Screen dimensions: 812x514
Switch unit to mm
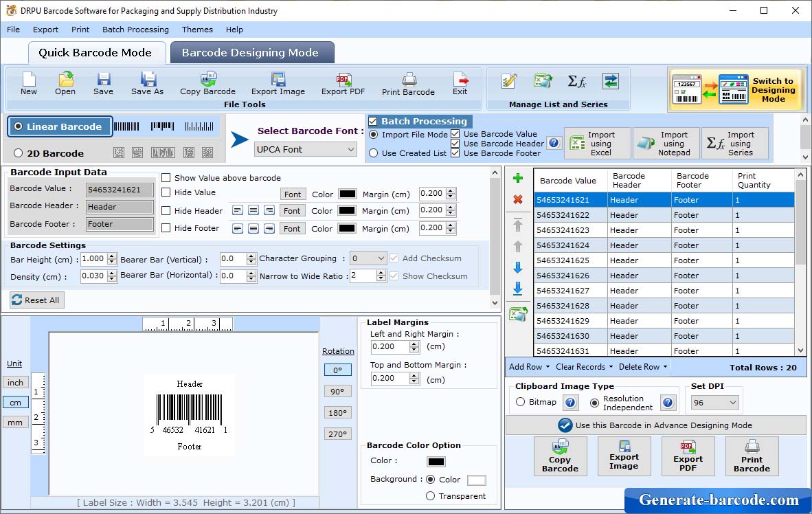[16, 423]
